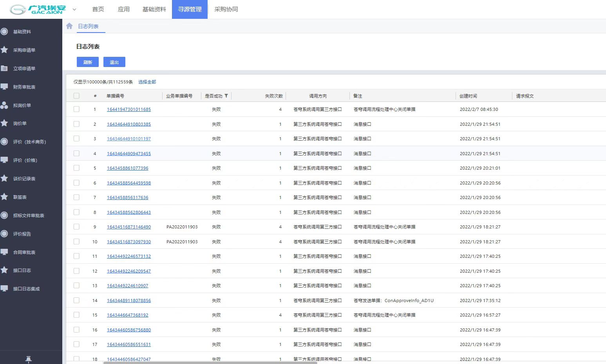The height and width of the screenshot is (364, 606).
Task: Open log link 1643458861077396
Action: pos(128,168)
